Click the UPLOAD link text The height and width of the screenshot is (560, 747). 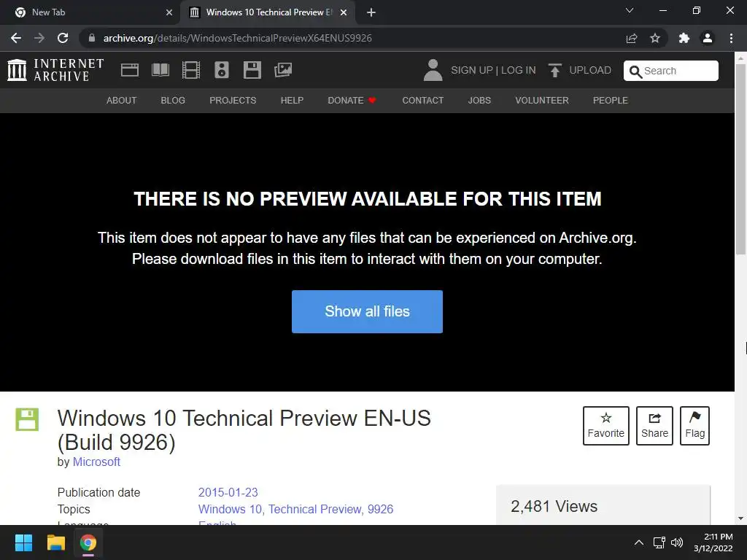pos(590,70)
